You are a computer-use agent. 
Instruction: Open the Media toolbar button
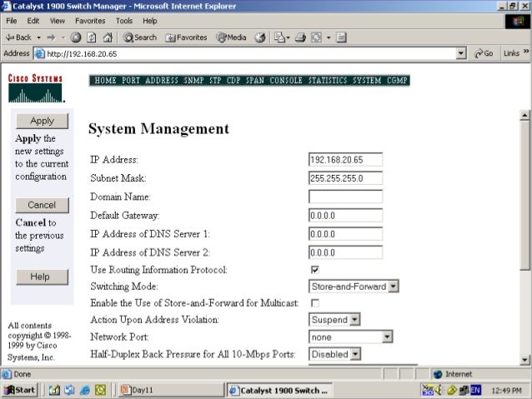(x=231, y=37)
